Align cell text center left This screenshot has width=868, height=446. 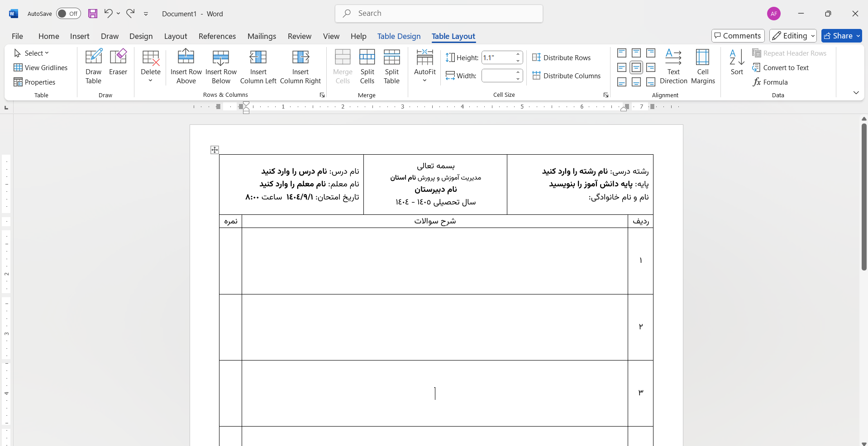[x=622, y=67]
